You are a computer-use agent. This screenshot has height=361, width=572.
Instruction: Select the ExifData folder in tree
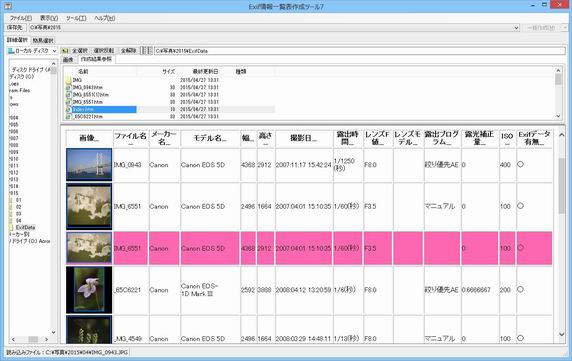click(25, 227)
